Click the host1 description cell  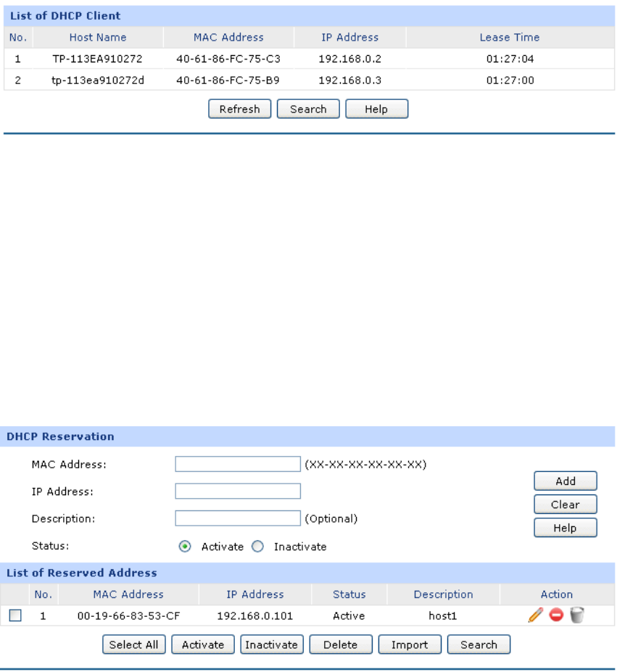(x=442, y=616)
